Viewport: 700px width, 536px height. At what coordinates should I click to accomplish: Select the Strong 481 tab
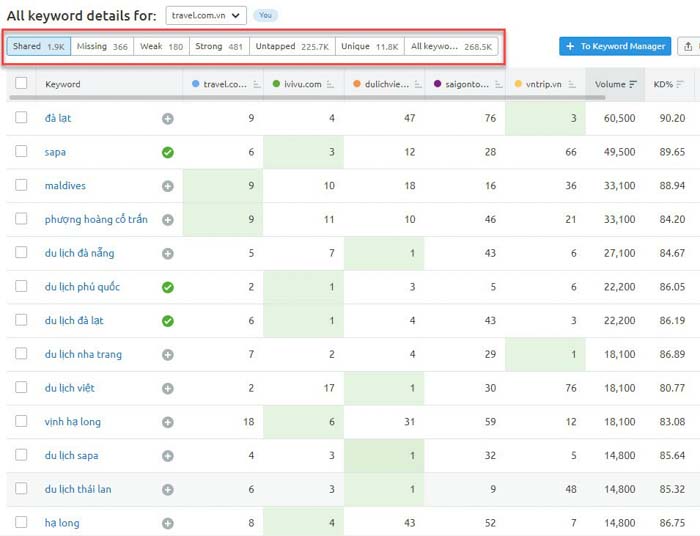pos(219,46)
